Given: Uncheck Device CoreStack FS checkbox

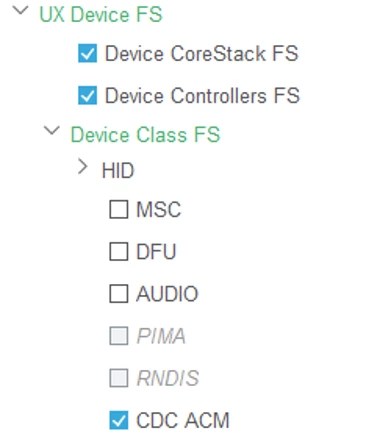Looking at the screenshot, I should [x=87, y=53].
